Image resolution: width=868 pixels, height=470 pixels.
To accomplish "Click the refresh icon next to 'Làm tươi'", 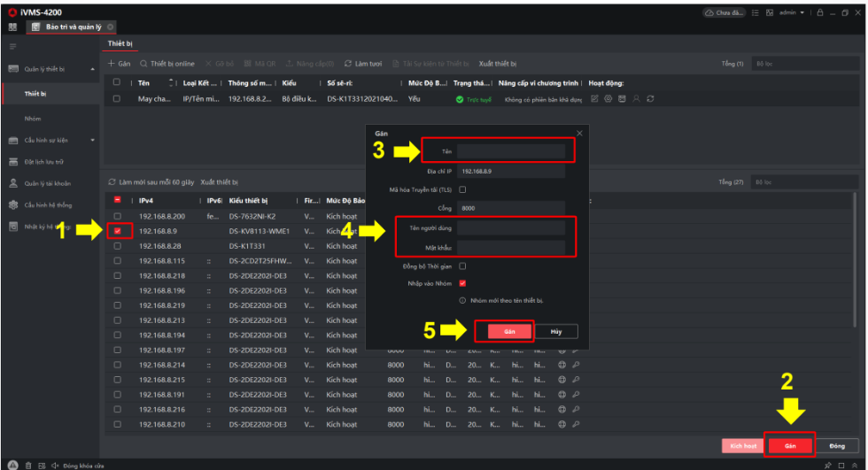I will click(x=348, y=64).
